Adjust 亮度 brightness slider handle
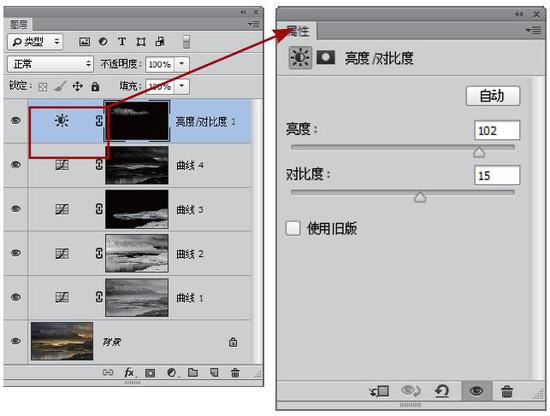 479,152
